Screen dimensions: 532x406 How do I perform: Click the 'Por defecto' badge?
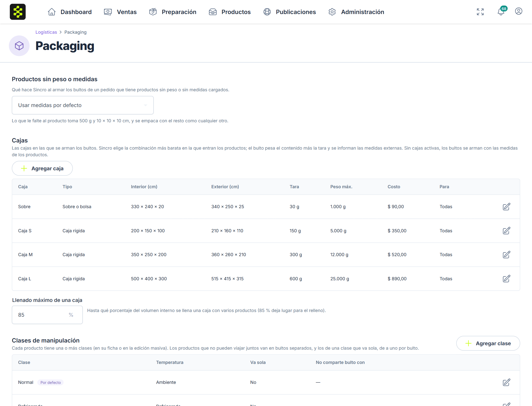pyautogui.click(x=50, y=383)
